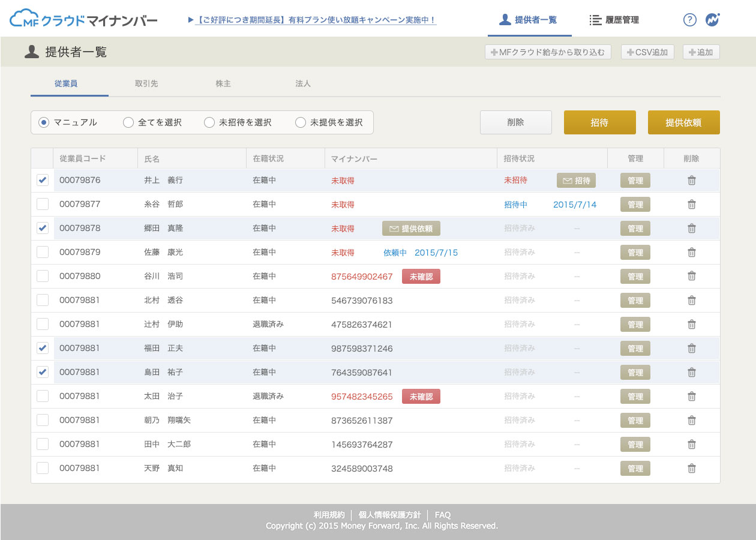Delete 天野 真知 via trash icon
756x540 pixels.
(x=691, y=468)
